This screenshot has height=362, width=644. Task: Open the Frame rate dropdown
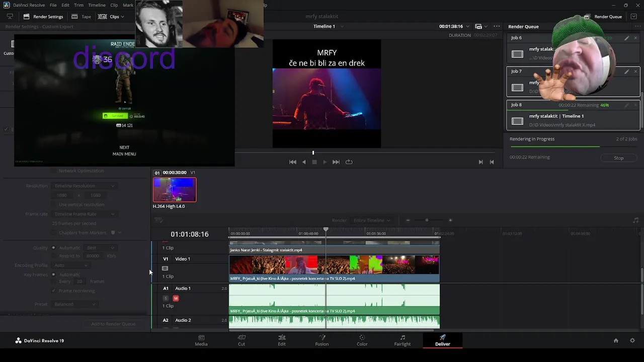tap(84, 214)
